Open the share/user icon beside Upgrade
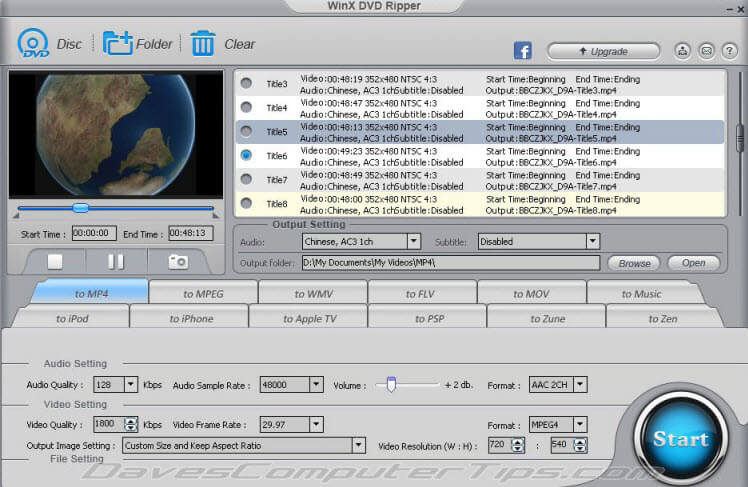Screen dimensions: 748x487 (x=683, y=51)
